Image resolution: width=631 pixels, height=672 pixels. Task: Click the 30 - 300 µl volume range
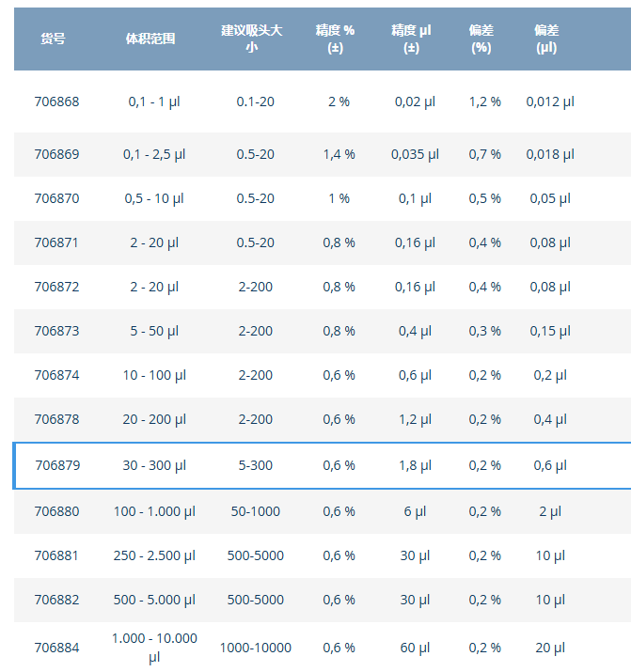[x=154, y=465]
